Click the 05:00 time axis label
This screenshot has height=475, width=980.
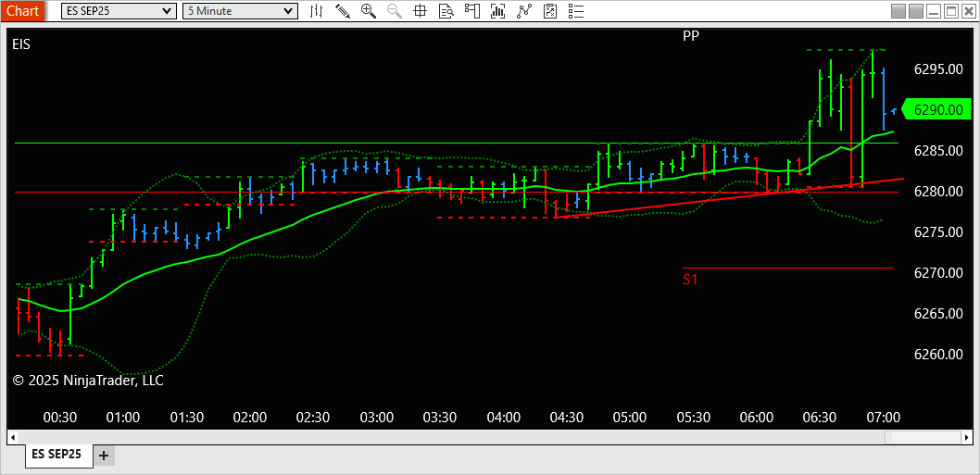tap(630, 417)
